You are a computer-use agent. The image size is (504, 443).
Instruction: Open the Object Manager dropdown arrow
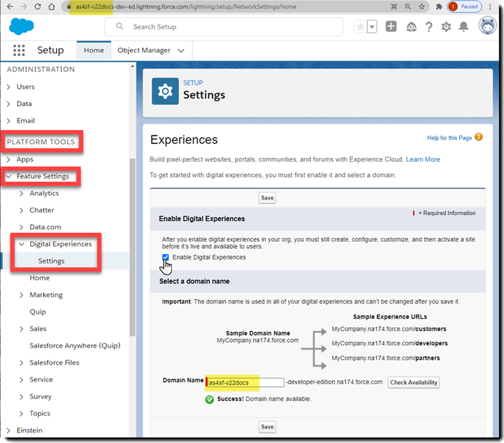[181, 50]
